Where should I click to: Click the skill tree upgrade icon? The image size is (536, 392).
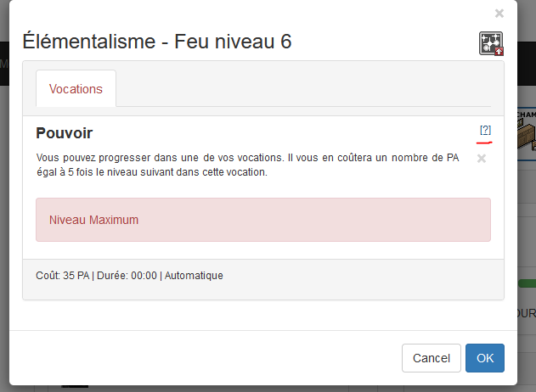(492, 44)
